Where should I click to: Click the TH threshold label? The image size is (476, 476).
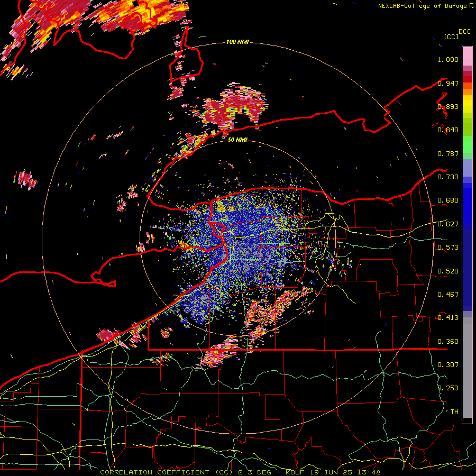pyautogui.click(x=454, y=412)
